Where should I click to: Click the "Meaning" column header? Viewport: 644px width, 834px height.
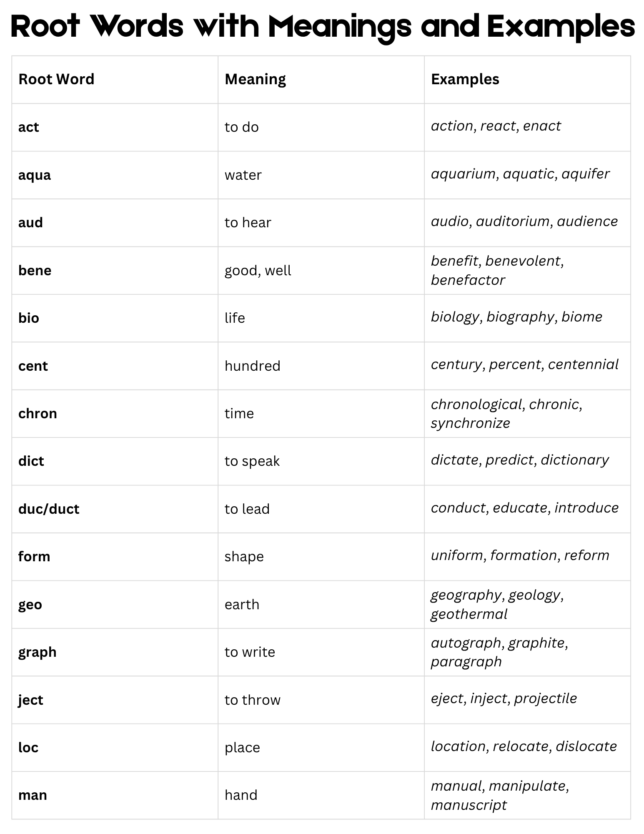pyautogui.click(x=255, y=79)
